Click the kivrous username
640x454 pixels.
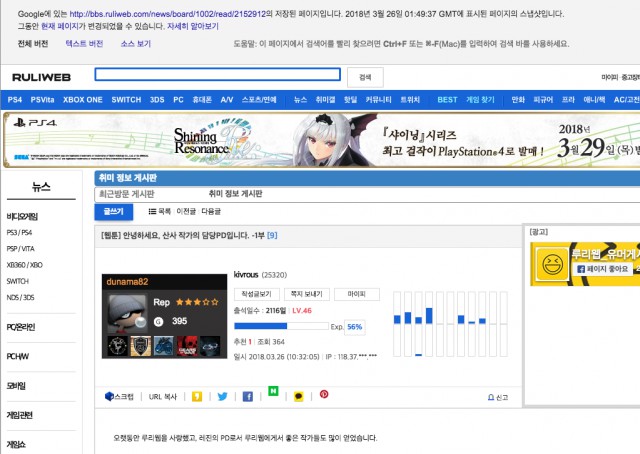pos(246,274)
